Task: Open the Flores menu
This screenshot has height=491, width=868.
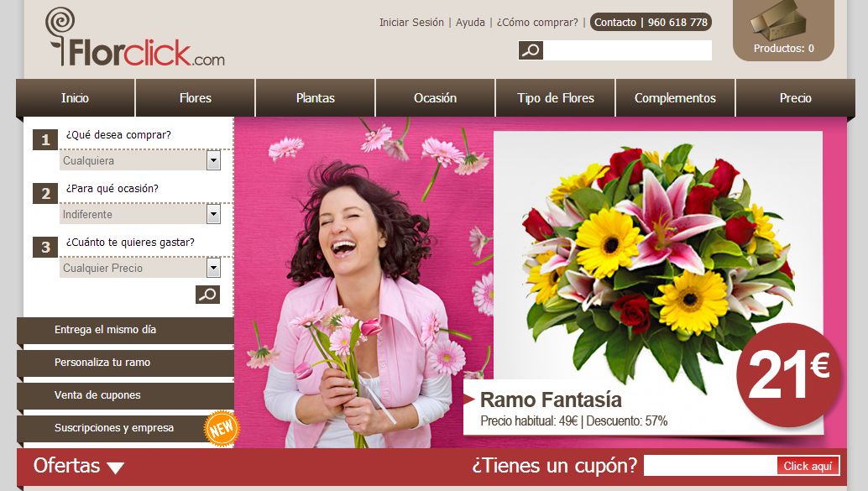Action: pyautogui.click(x=195, y=98)
